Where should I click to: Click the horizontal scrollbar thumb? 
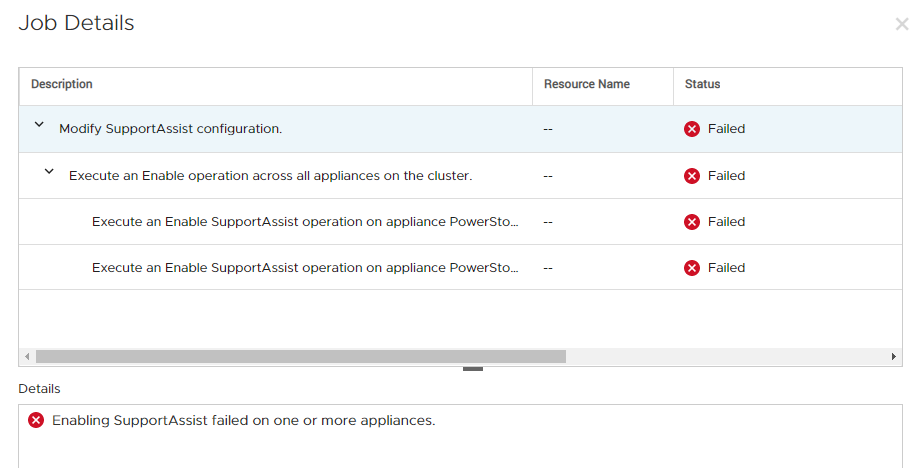tap(300, 357)
